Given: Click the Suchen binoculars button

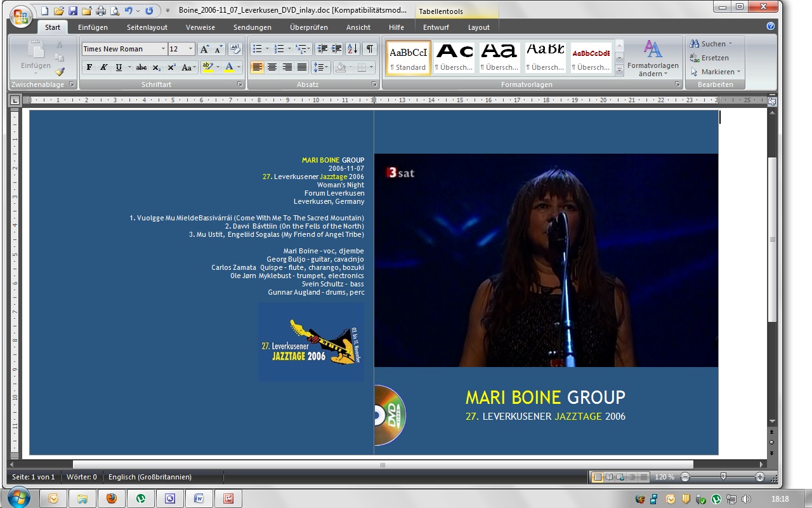Looking at the screenshot, I should click(712, 44).
